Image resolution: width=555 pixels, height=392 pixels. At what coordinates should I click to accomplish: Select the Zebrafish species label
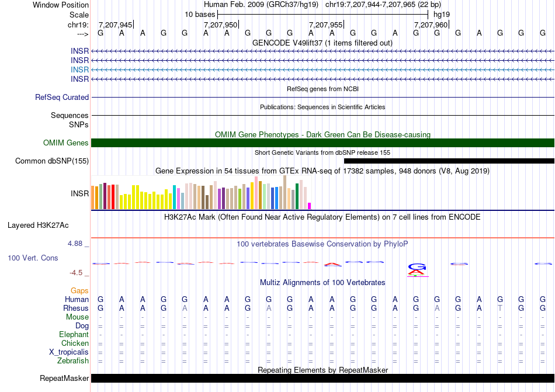[x=73, y=360]
